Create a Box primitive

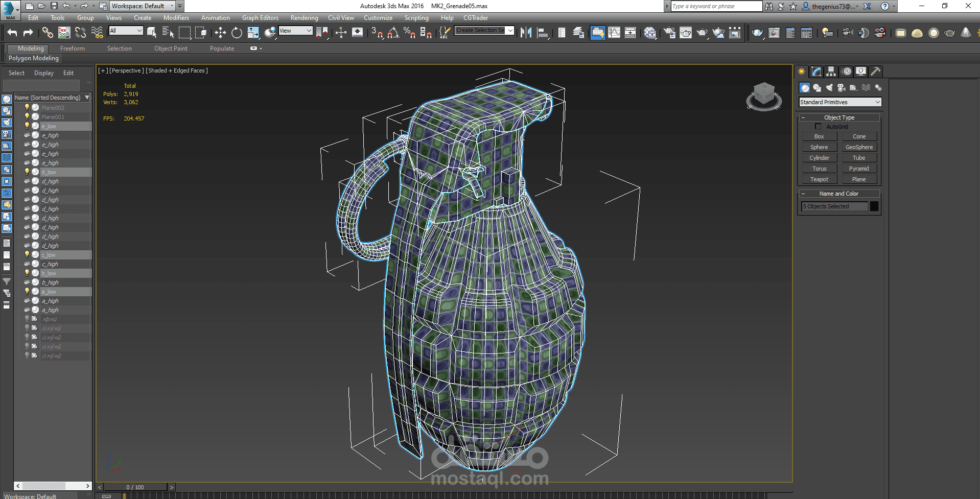tap(819, 136)
